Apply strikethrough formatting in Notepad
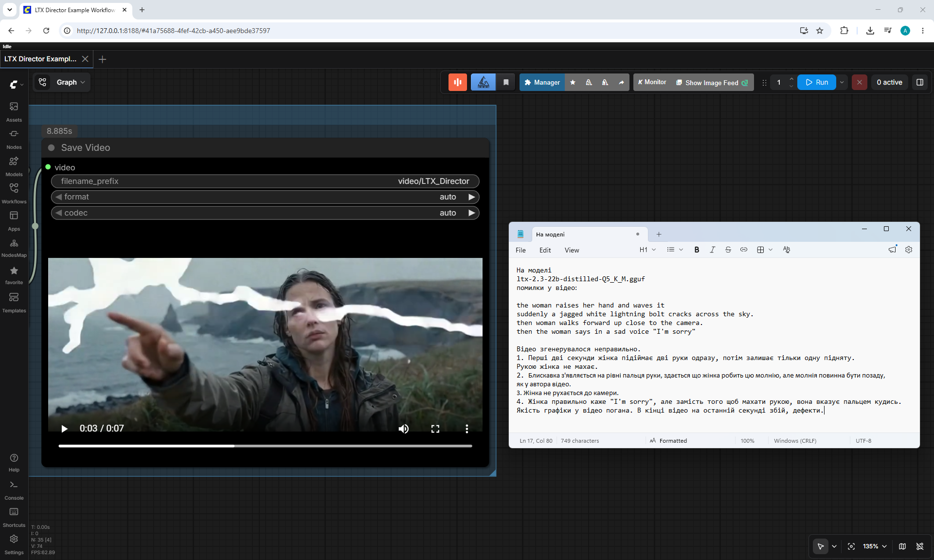The height and width of the screenshot is (560, 934). [728, 250]
